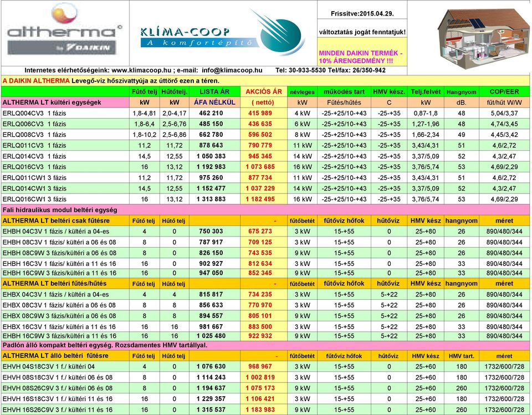The image size is (532, 415).
Task: Select the 'Frissítve:2015.04.29.' cell
Action: 362,14
